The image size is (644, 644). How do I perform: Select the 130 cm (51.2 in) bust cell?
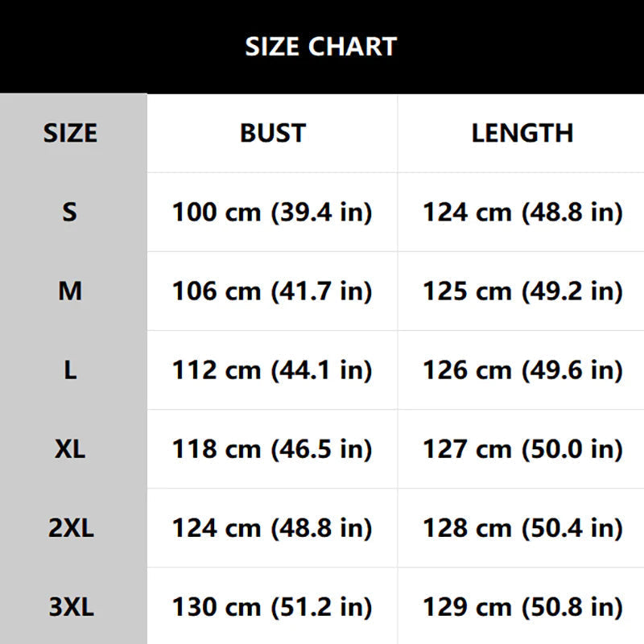coord(272,606)
